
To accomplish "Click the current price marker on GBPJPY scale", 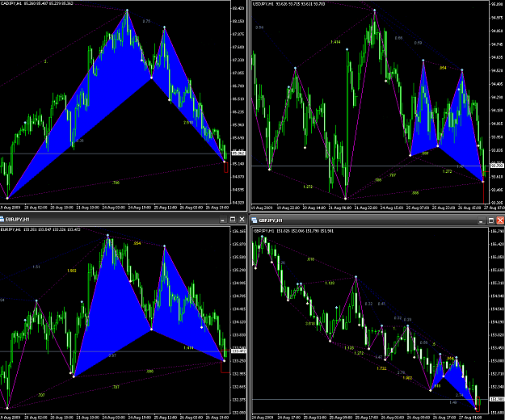I will 497,399.
